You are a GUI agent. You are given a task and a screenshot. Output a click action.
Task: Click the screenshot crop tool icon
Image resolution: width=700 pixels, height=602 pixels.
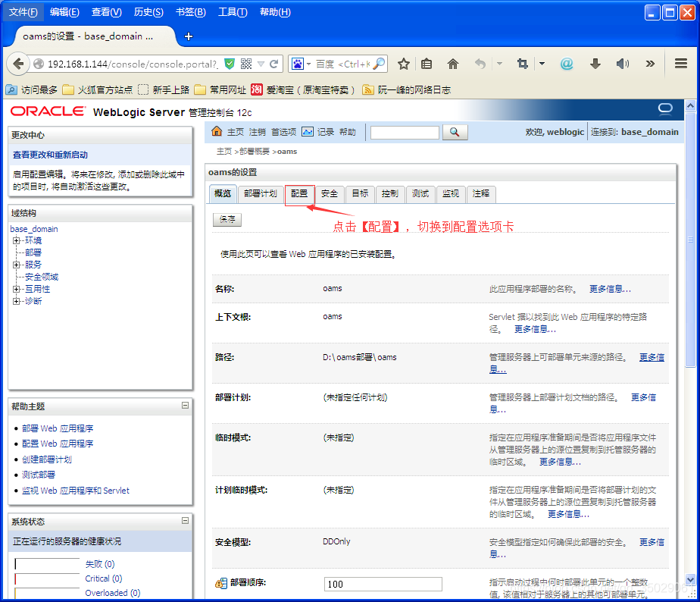pyautogui.click(x=522, y=64)
